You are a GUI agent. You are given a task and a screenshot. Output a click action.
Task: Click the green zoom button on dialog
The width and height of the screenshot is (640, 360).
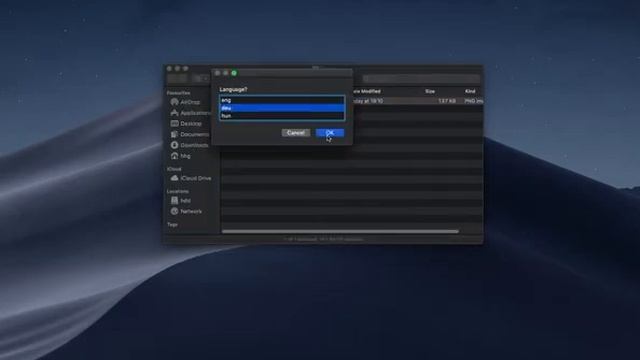234,73
